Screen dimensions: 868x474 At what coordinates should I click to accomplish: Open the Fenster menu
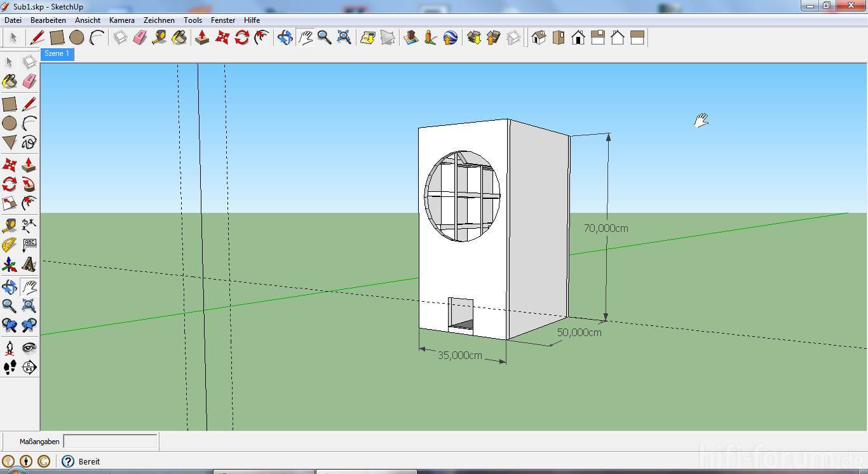223,20
